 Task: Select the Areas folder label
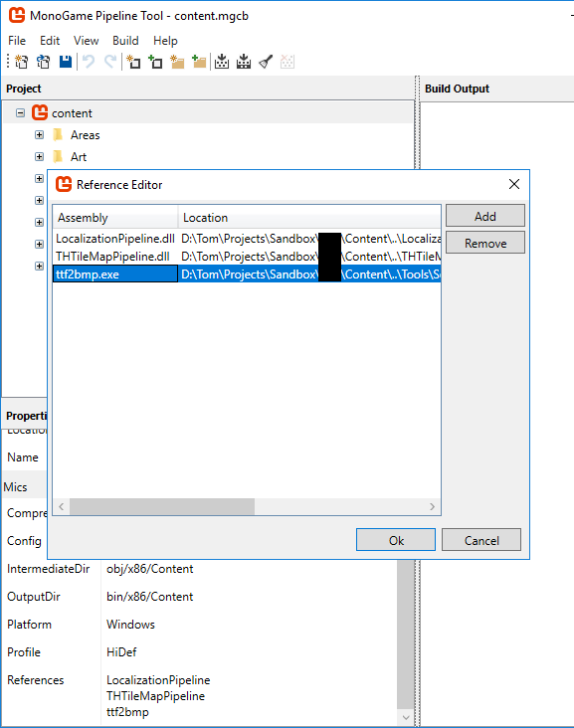tap(85, 135)
